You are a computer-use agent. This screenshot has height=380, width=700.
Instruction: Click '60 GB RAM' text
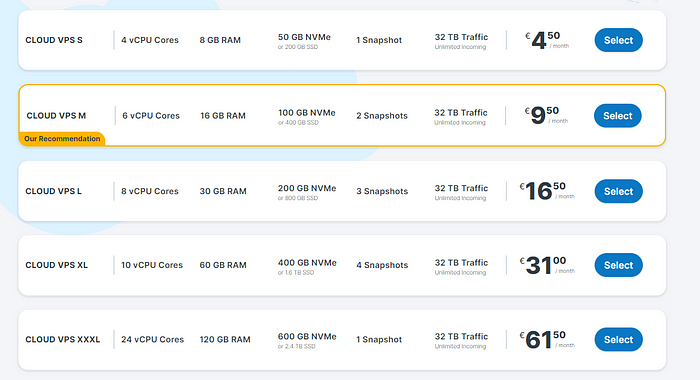point(223,265)
